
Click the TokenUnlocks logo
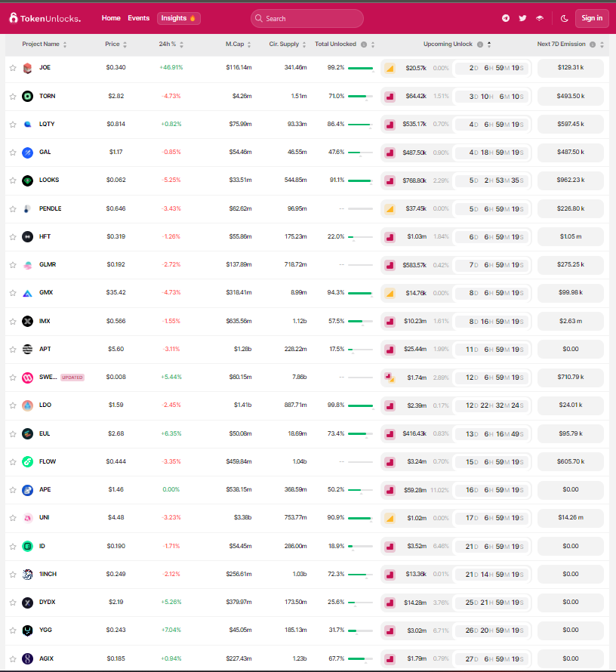[45, 18]
